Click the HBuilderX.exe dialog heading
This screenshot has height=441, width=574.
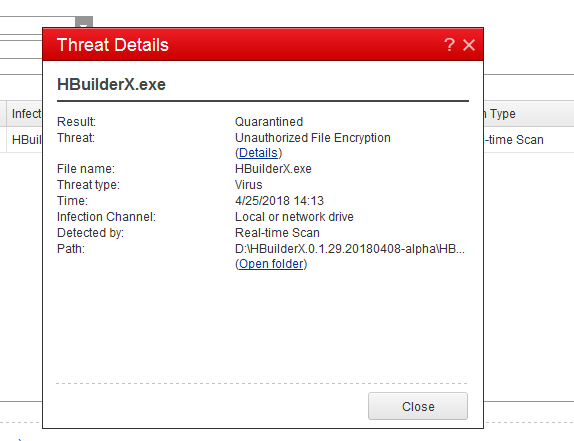(111, 85)
